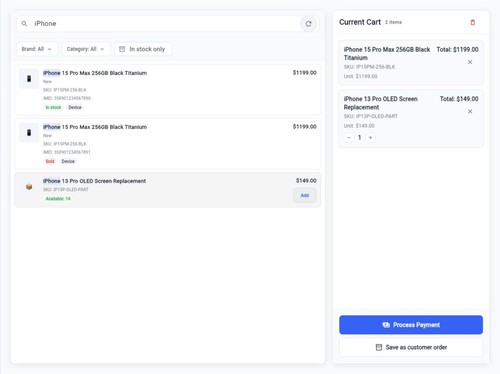Click IMEI of in-stock iPhone 15
The width and height of the screenshot is (500, 374).
(67, 98)
